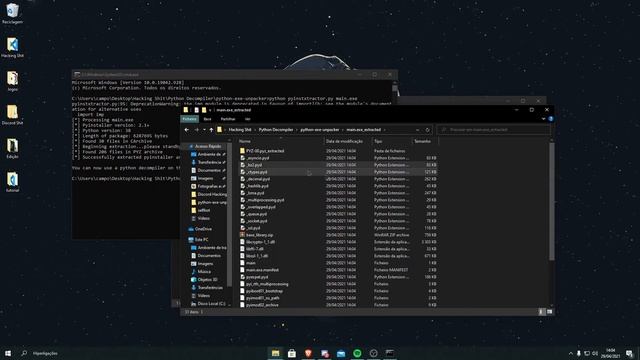The width and height of the screenshot is (640, 360).
Task: Open the Hacking Shit desktop folder icon
Action: pos(12,47)
